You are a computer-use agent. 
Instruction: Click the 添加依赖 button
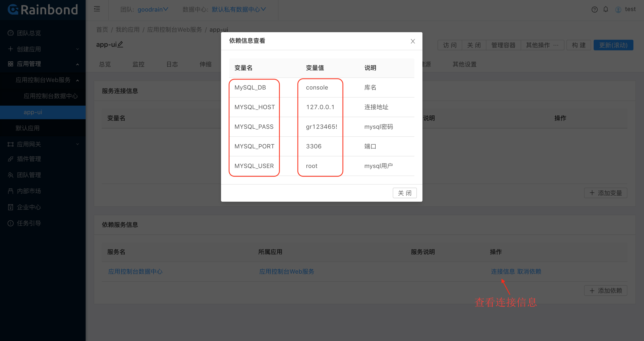[x=605, y=290]
